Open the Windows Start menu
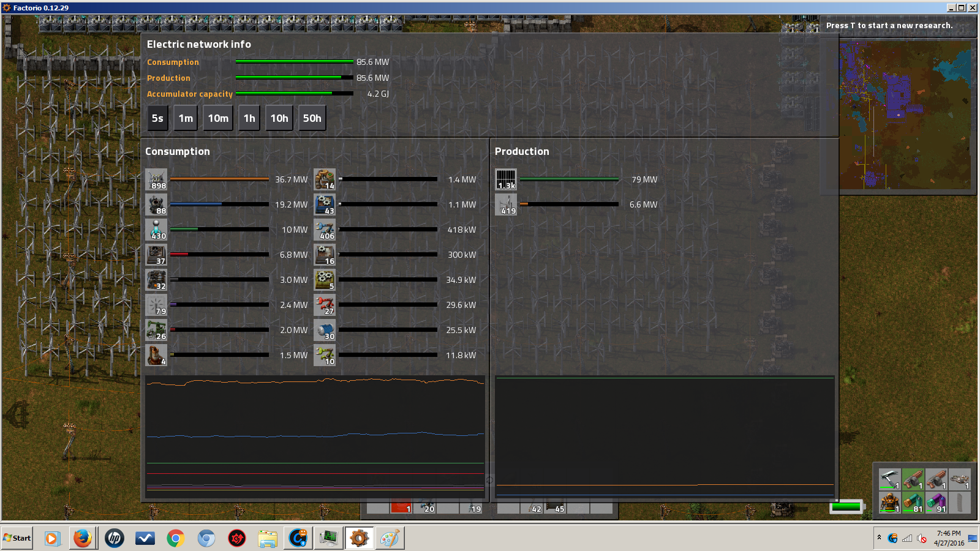980x551 pixels. coord(17,538)
